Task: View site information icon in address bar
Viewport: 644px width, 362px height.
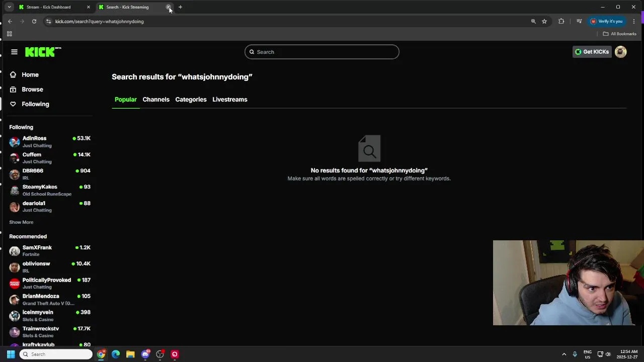Action: [48, 21]
